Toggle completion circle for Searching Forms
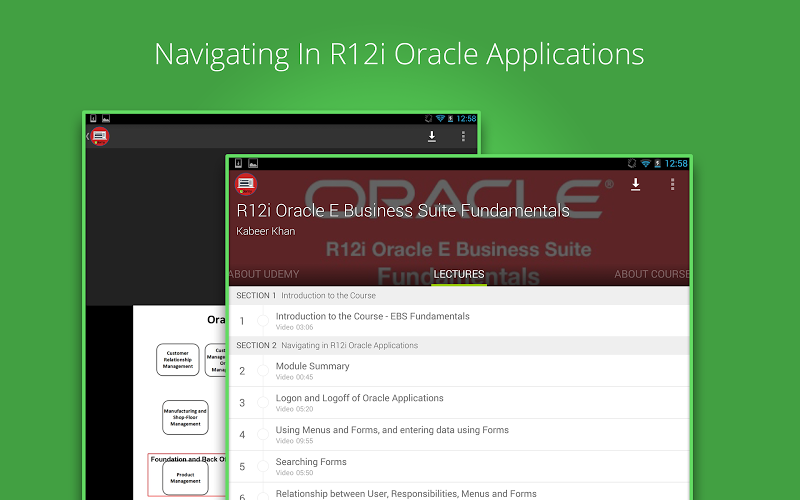Screen dimensions: 800x500 click(263, 466)
